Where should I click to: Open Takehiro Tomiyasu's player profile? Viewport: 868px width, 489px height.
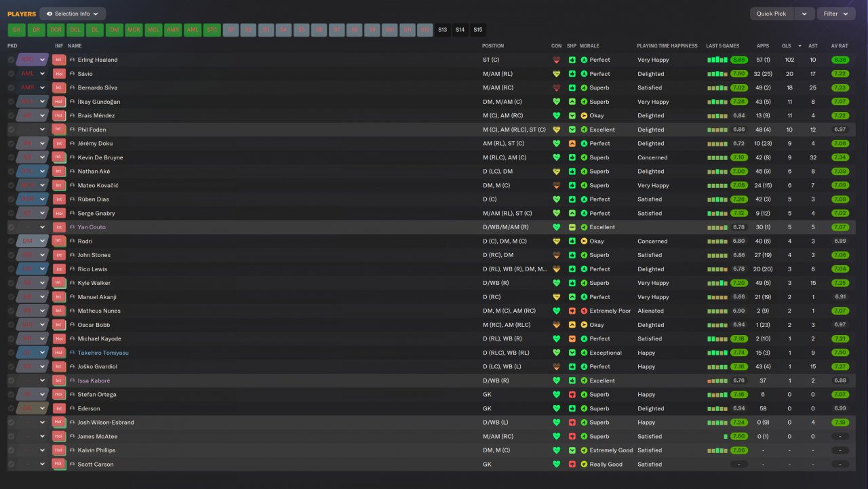tap(103, 353)
